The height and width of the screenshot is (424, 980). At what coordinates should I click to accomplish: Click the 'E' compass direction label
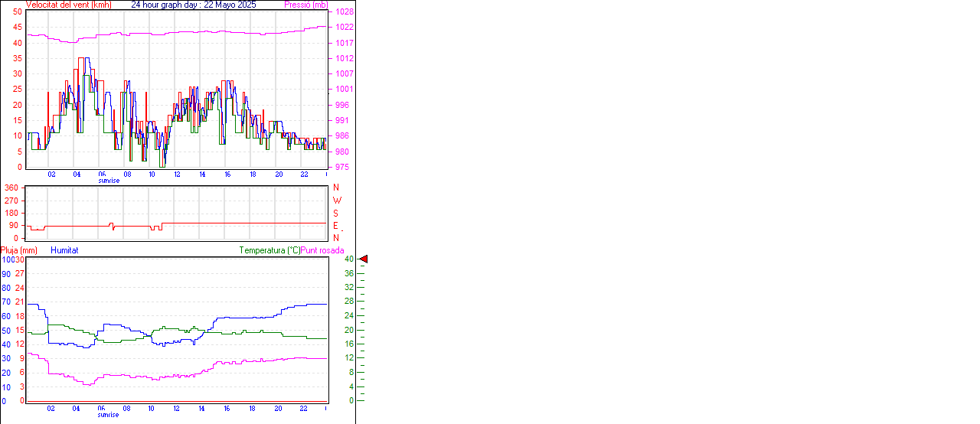pos(336,226)
